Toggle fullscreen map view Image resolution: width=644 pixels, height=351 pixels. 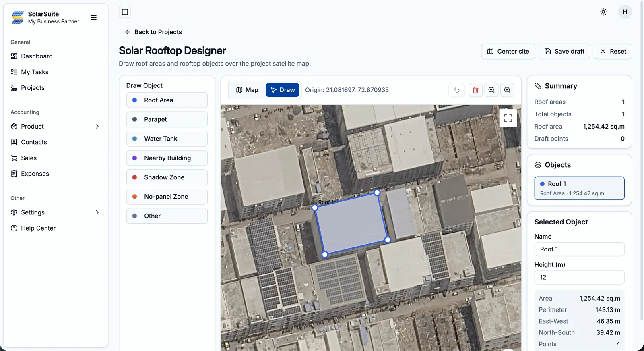point(508,118)
